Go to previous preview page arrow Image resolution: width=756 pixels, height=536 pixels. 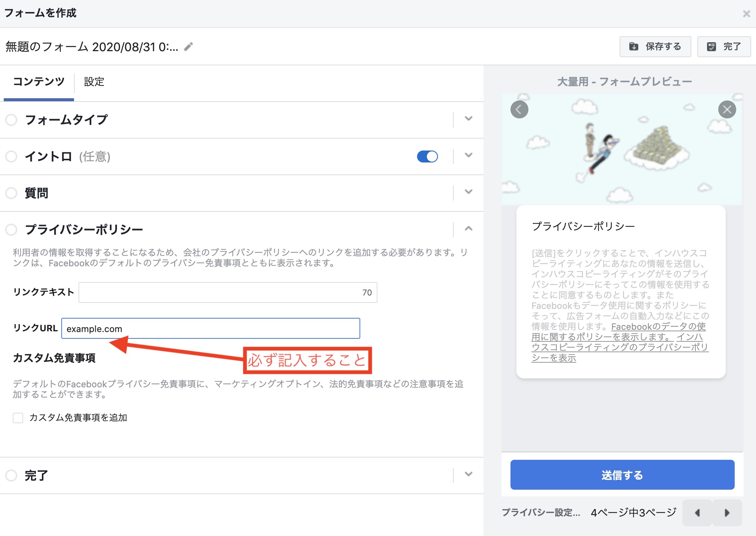(x=697, y=513)
